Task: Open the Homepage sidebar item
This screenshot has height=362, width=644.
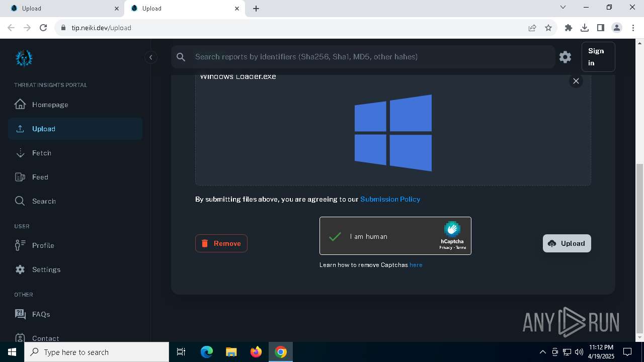Action: (x=75, y=105)
